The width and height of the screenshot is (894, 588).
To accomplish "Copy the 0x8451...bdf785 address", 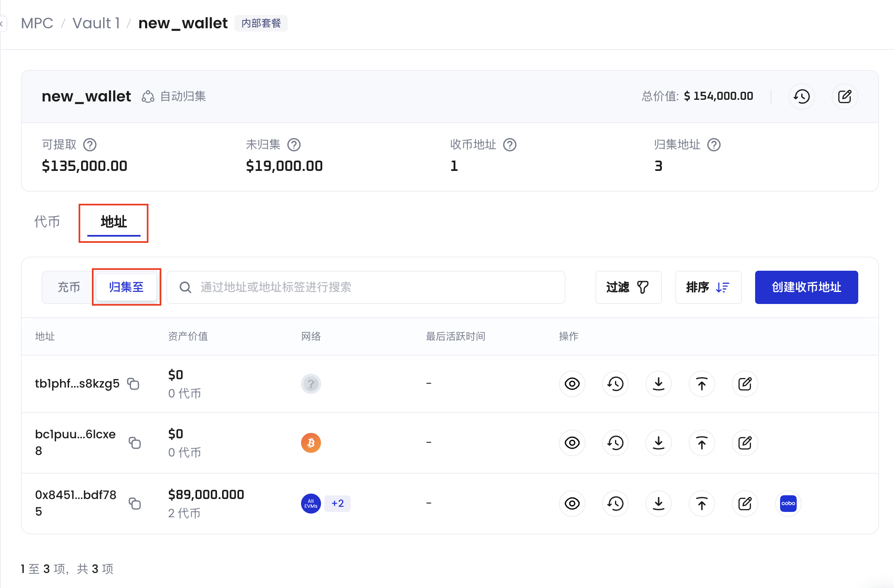I will pos(135,503).
